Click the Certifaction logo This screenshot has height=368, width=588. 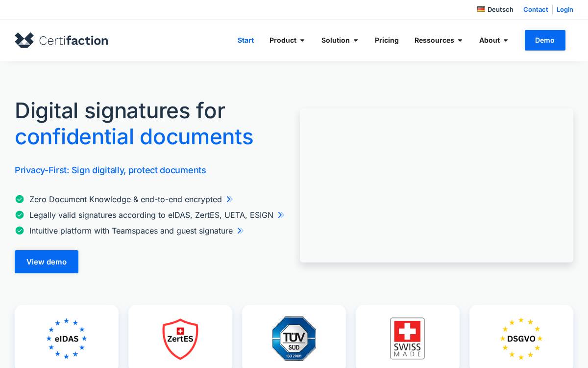click(61, 40)
